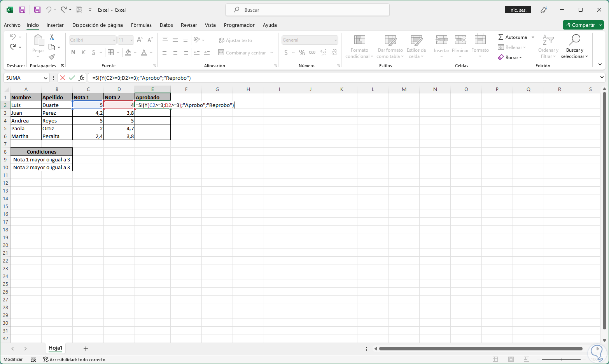Screen dimensions: 609x364
Task: Open the font name Calibri dropdown
Action: [x=114, y=40]
